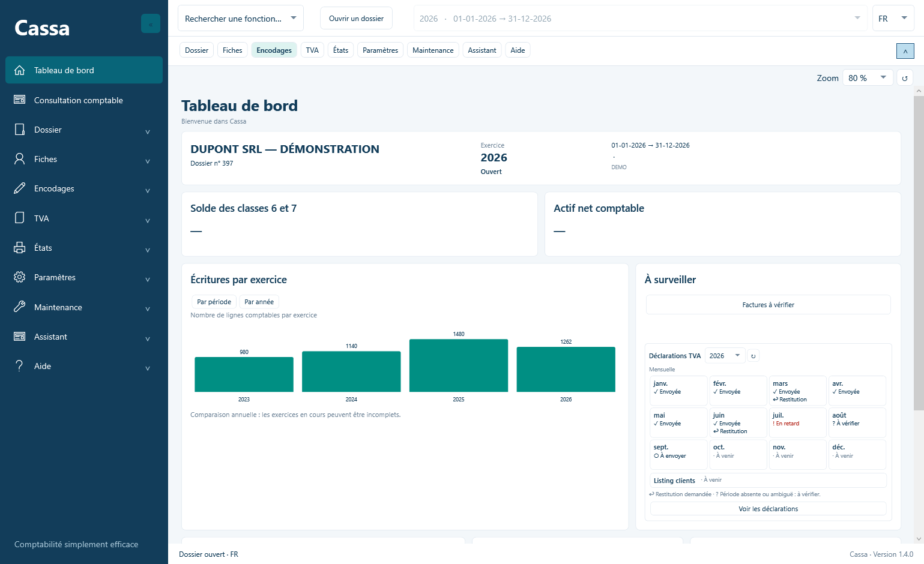
Task: Select the Déclarations TVA year 2026 dropdown
Action: (x=725, y=356)
